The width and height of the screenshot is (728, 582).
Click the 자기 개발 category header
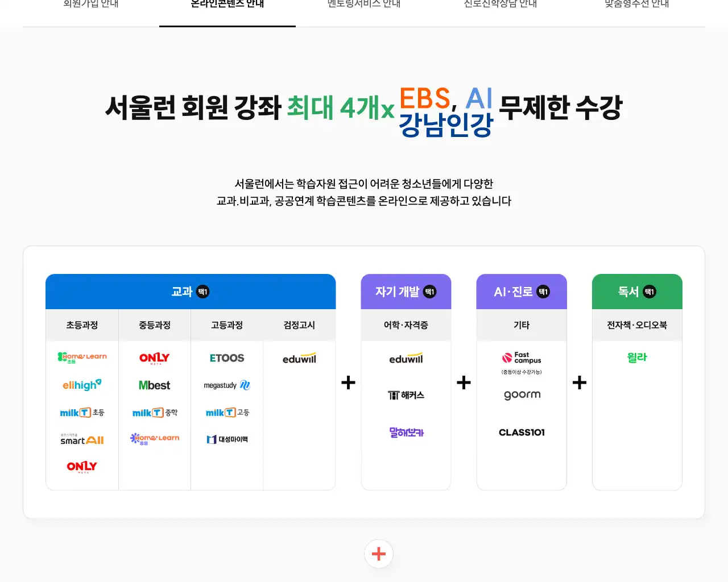point(406,292)
